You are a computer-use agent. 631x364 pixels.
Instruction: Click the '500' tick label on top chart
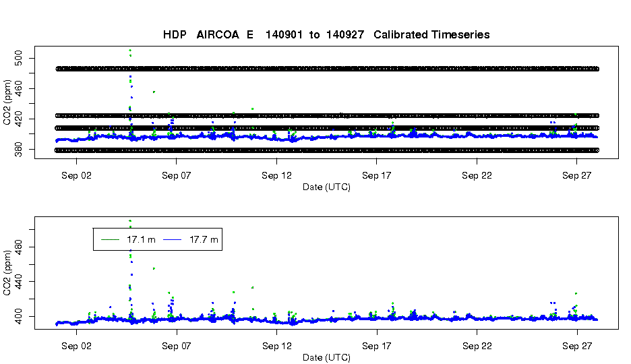coord(18,59)
